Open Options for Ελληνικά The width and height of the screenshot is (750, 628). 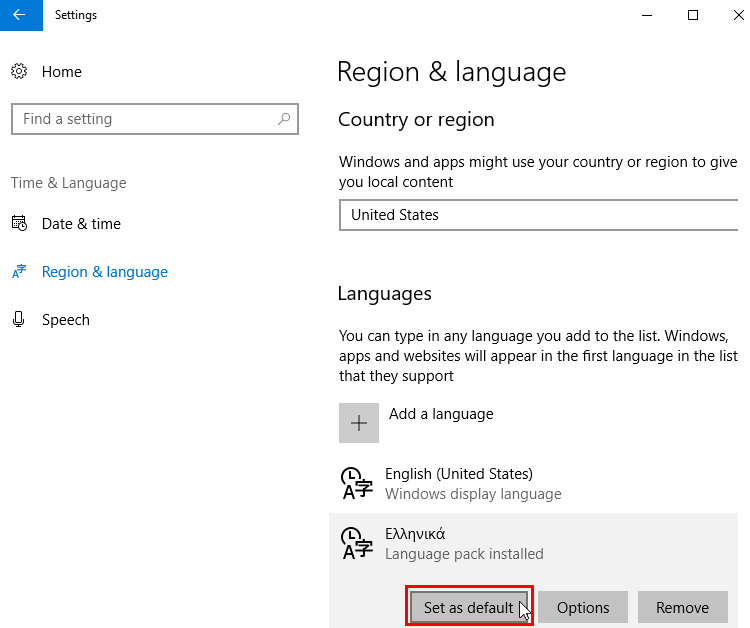pos(583,607)
